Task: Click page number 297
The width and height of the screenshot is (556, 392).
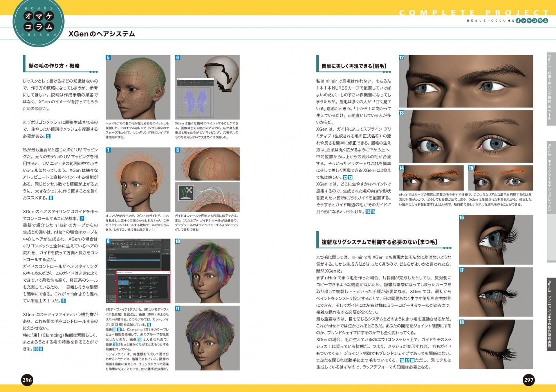Action: (529, 379)
